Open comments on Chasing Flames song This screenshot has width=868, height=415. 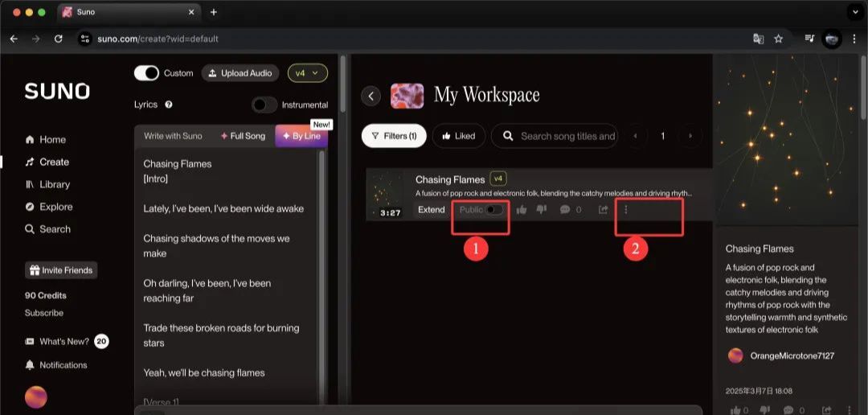(565, 210)
